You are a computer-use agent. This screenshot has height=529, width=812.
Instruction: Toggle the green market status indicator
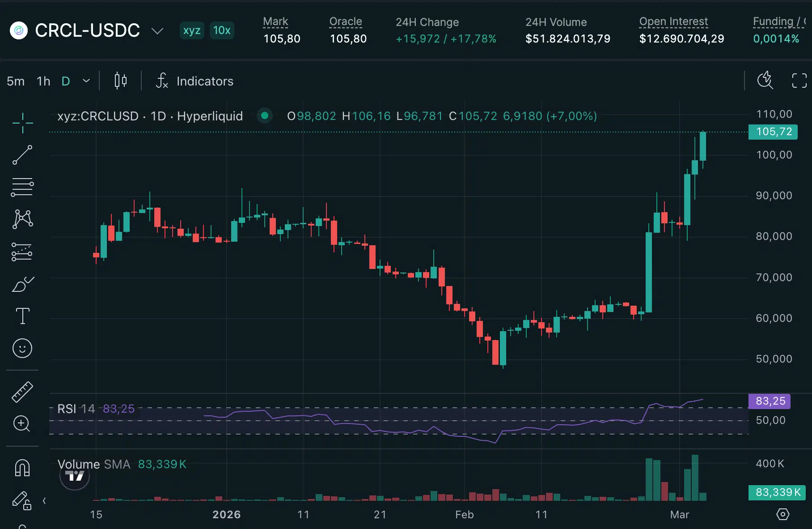click(x=265, y=116)
